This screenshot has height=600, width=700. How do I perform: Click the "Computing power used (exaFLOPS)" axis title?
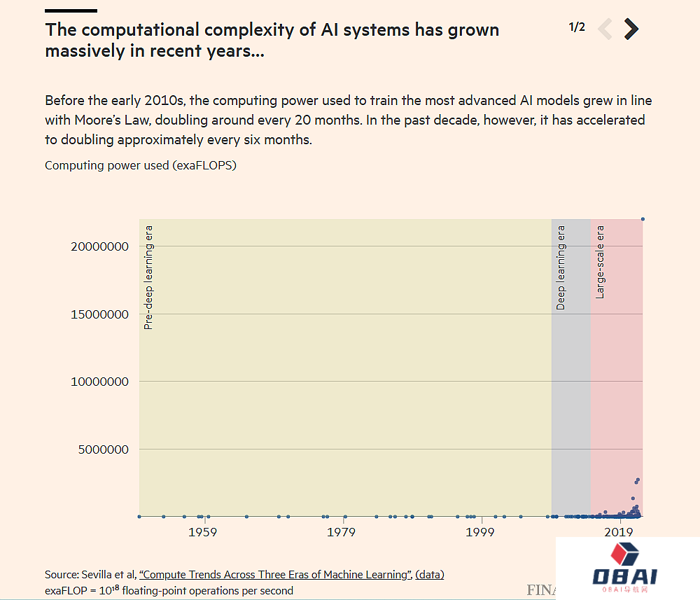(141, 165)
